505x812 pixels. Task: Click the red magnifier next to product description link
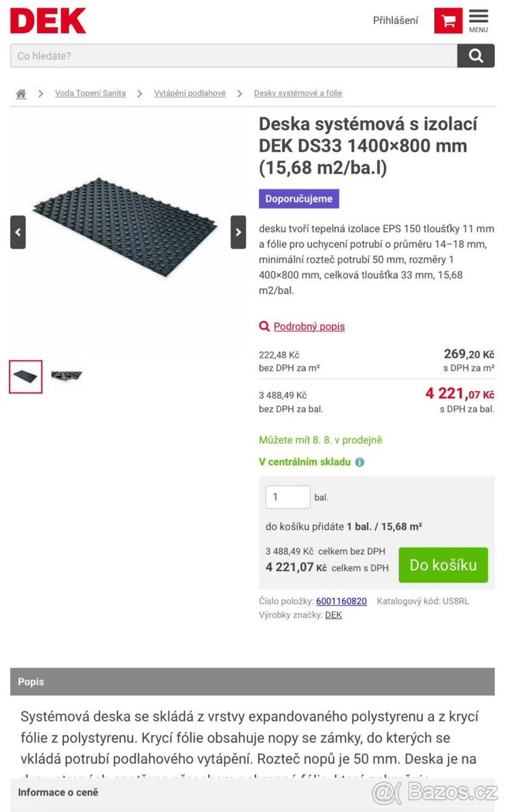[x=264, y=326]
